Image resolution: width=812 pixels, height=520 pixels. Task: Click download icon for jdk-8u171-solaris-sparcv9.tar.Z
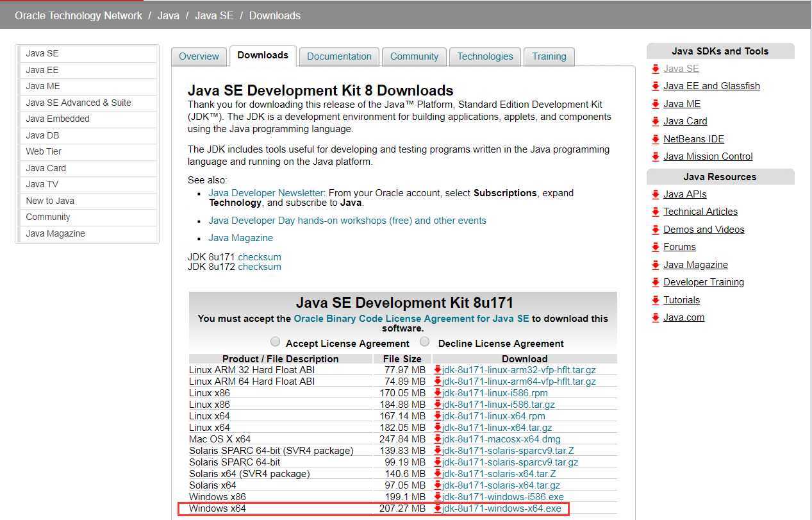[438, 451]
